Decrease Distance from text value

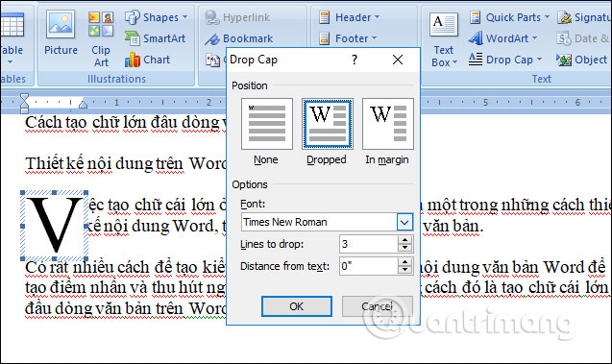click(404, 271)
